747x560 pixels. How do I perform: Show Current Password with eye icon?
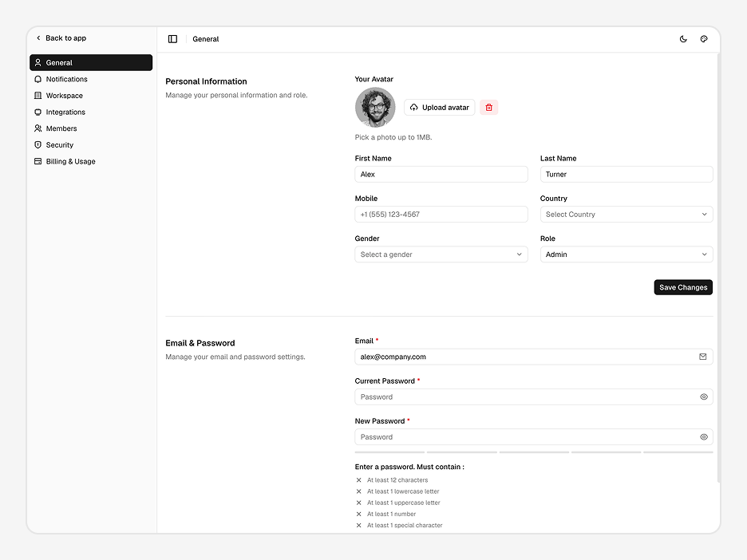[x=704, y=396]
